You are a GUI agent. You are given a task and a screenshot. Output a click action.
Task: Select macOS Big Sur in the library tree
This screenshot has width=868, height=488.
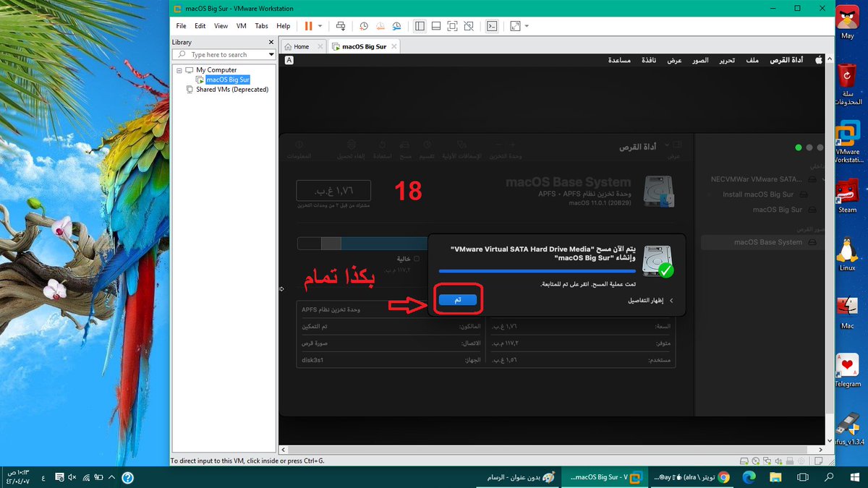(228, 80)
